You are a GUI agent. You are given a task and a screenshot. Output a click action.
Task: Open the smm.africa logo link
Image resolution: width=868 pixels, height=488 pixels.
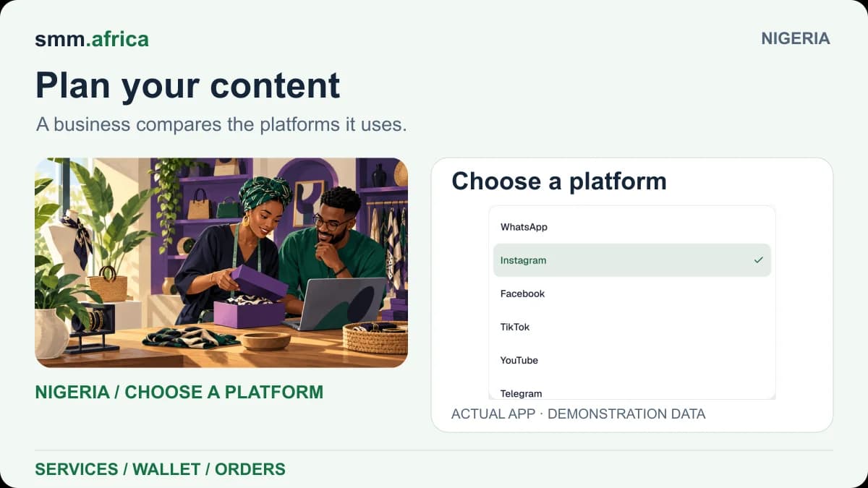[92, 39]
